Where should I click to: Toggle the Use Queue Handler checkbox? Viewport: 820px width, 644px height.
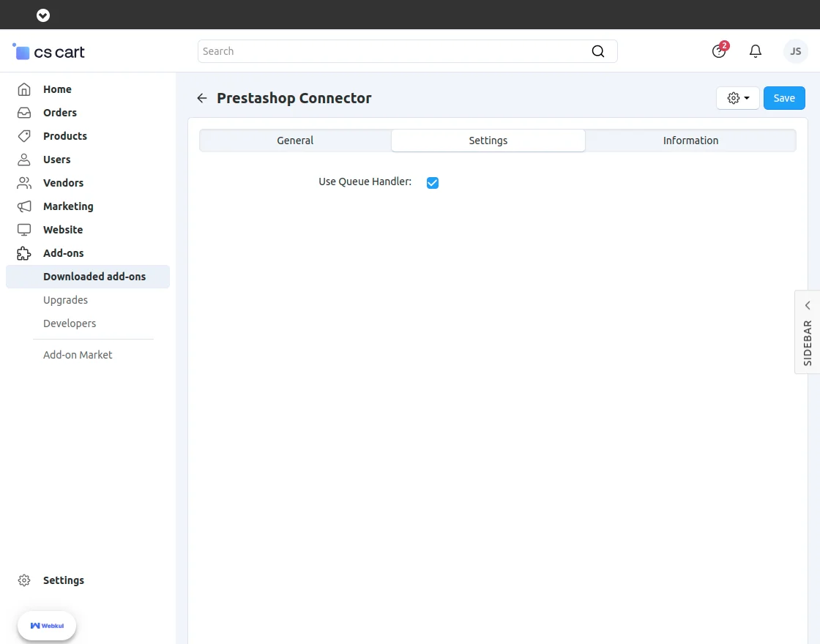pyautogui.click(x=433, y=182)
